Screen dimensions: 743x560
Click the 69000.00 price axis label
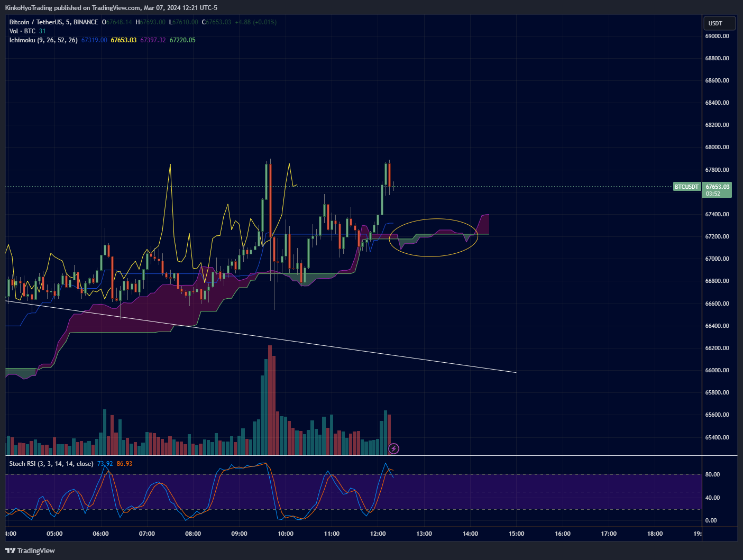717,36
